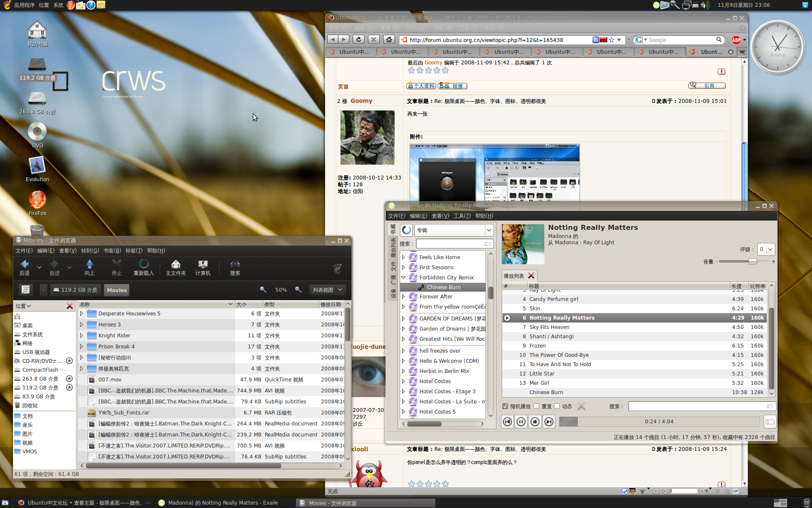
Task: Collapse the Forbidden City Remix album
Action: coord(403,277)
